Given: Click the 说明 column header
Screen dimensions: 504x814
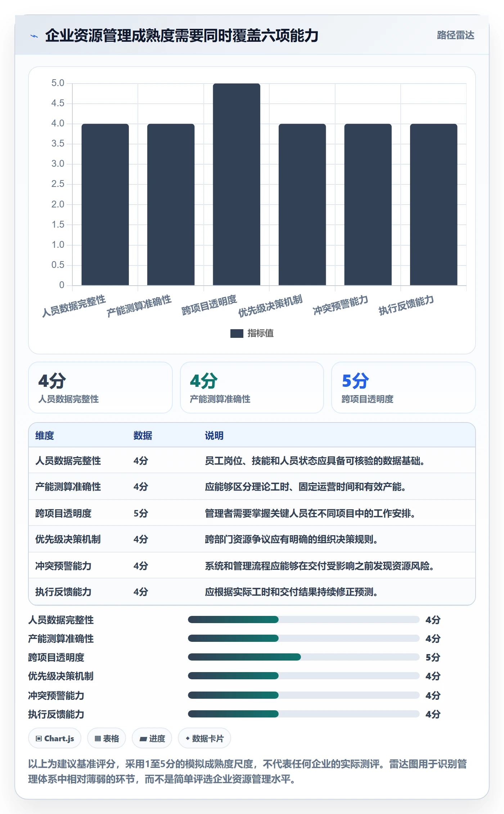Looking at the screenshot, I should click(x=214, y=435).
